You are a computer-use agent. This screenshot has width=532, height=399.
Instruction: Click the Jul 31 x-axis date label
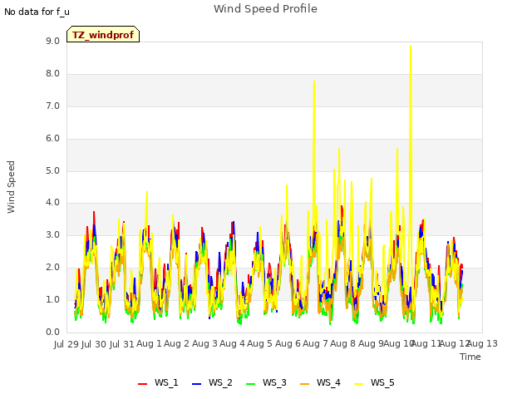coord(122,344)
